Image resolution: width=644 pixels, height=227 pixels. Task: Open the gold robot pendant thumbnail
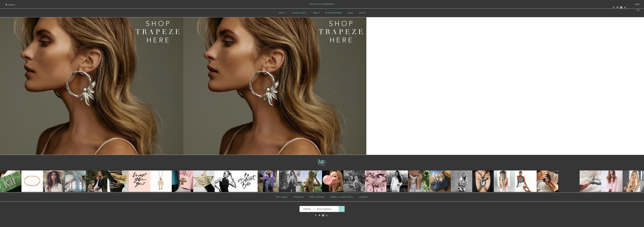pos(161,181)
